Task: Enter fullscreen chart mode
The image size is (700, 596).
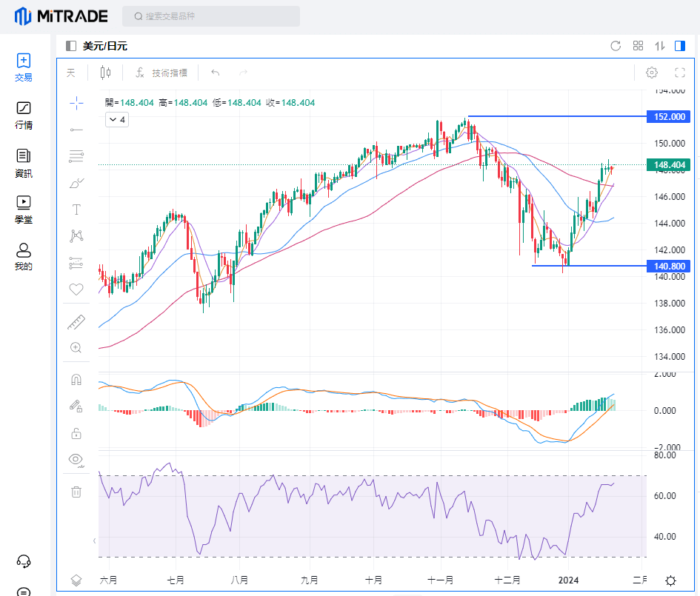Action: coord(680,73)
